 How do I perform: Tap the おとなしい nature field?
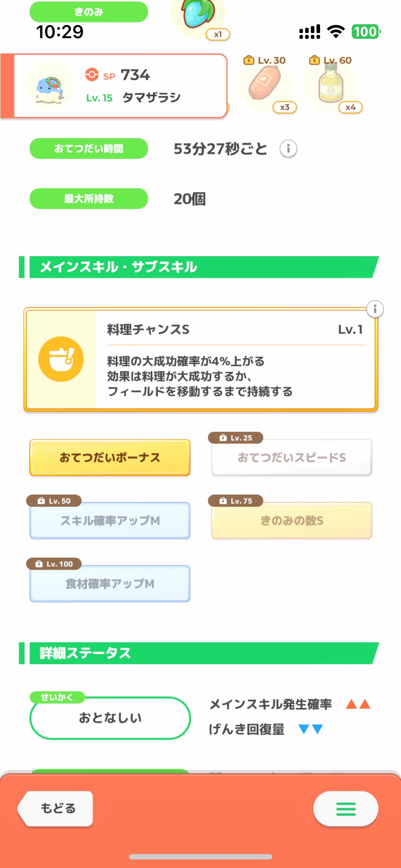coord(110,718)
